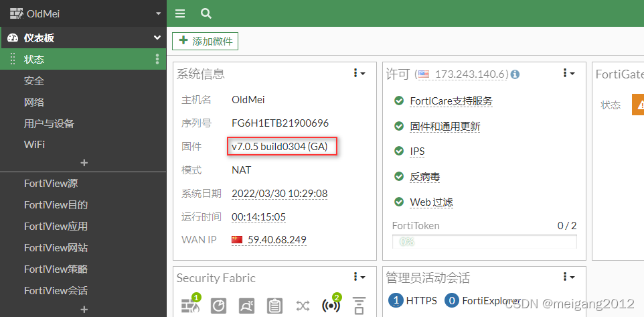644x317 pixels.
Task: Open the OldMei device dropdown
Action: click(x=159, y=13)
